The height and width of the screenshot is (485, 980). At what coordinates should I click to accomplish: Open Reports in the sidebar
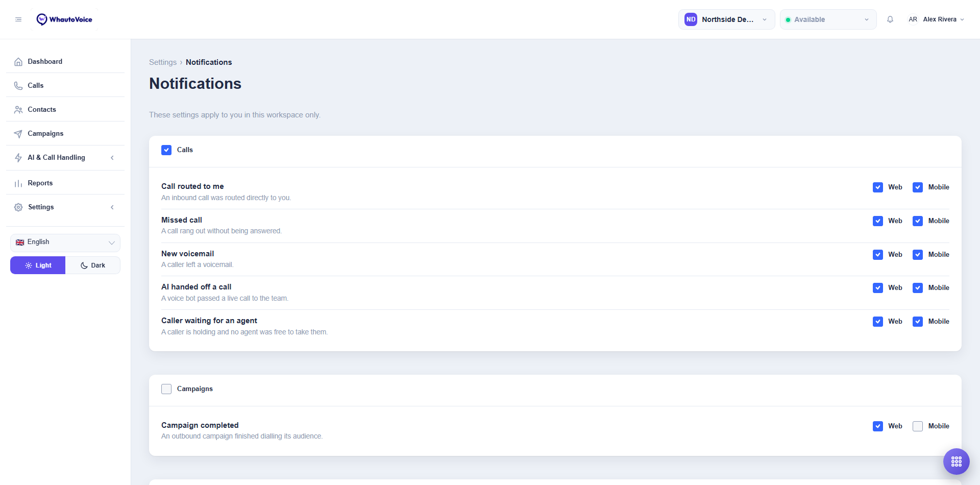pos(65,183)
